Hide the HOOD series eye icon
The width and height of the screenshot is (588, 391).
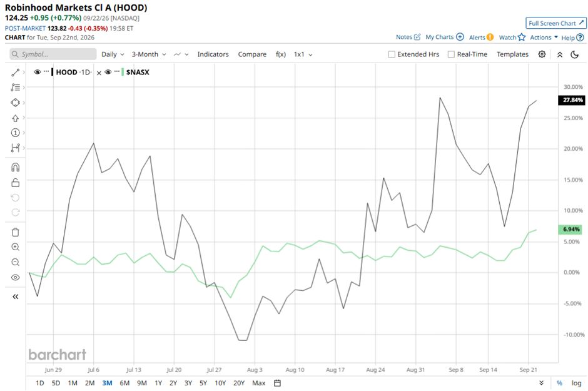(x=37, y=72)
